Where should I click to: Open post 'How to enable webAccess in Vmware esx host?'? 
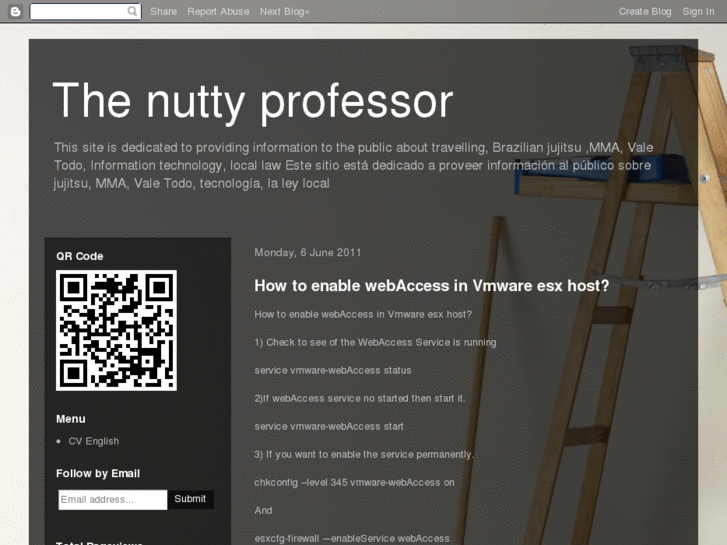point(432,286)
